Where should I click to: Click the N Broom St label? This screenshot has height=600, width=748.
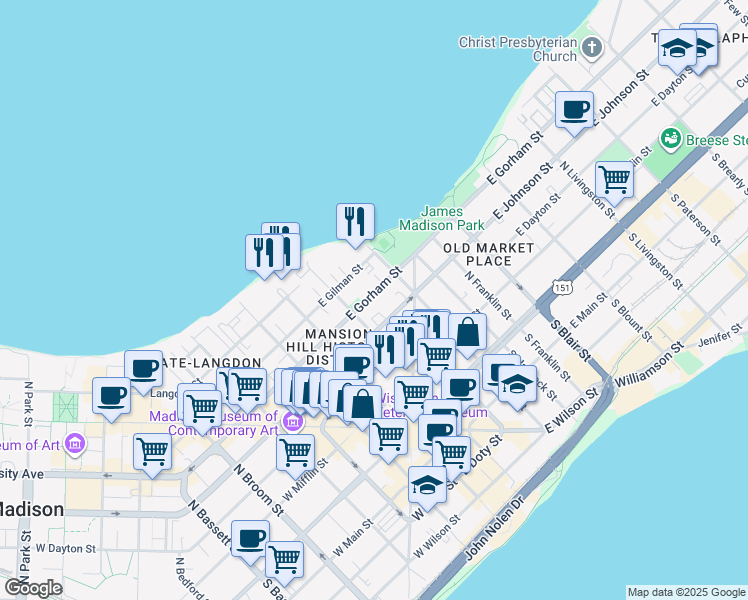coord(259,490)
